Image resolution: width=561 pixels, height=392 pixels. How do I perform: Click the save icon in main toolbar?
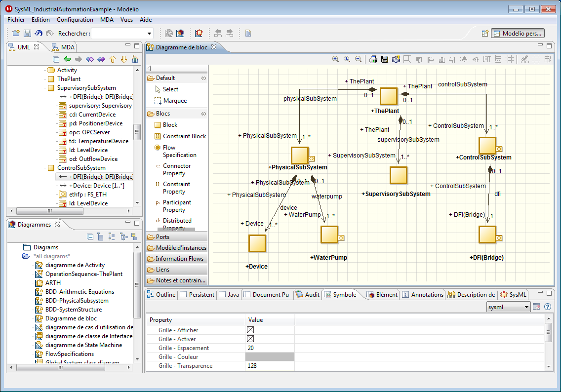pyautogui.click(x=27, y=33)
